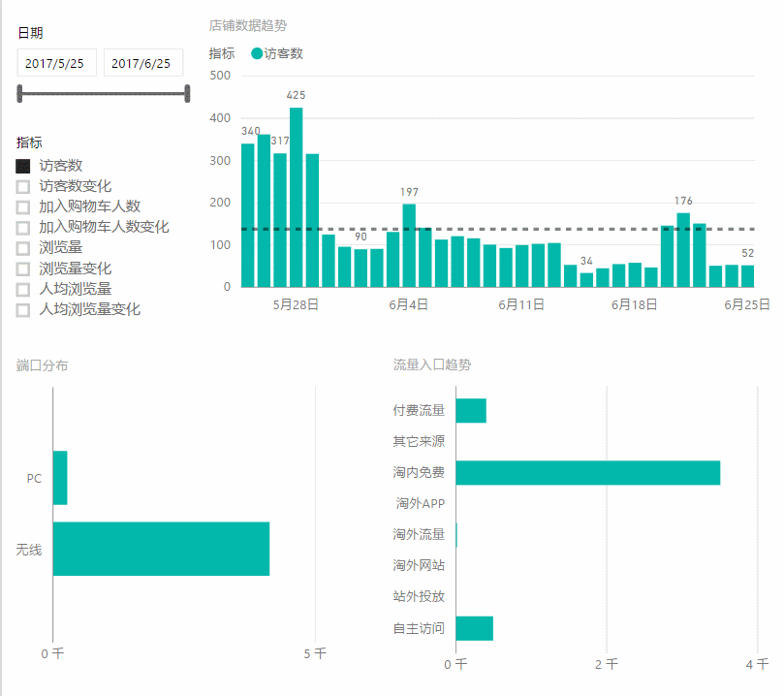Click the dashed average line in trend chart
Viewport: 784px width, 696px height.
coord(498,229)
